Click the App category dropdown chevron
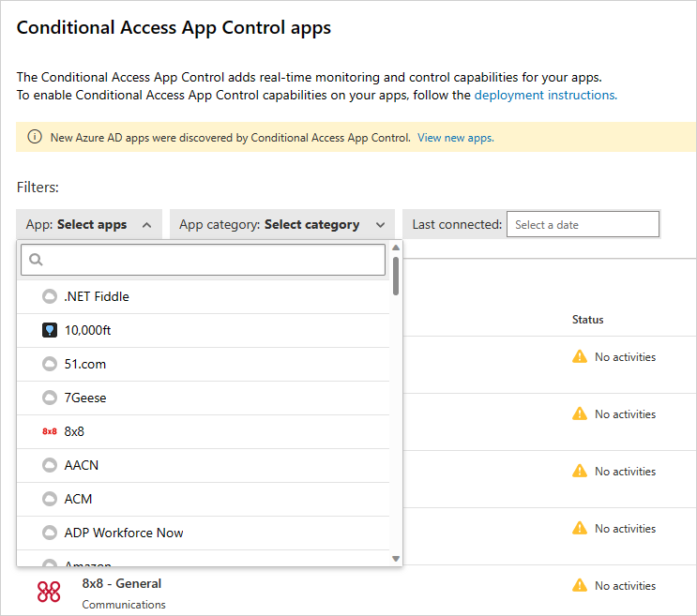The image size is (697, 616). [380, 225]
